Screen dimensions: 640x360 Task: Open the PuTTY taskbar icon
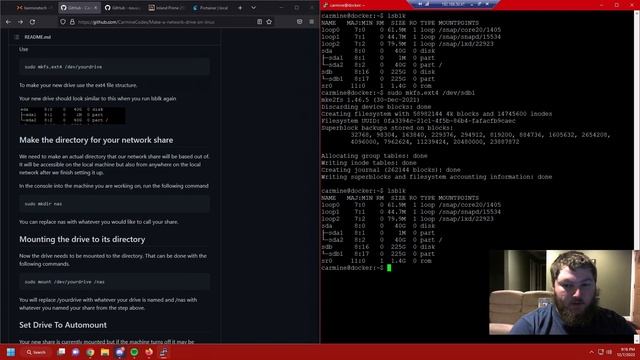[x=164, y=352]
